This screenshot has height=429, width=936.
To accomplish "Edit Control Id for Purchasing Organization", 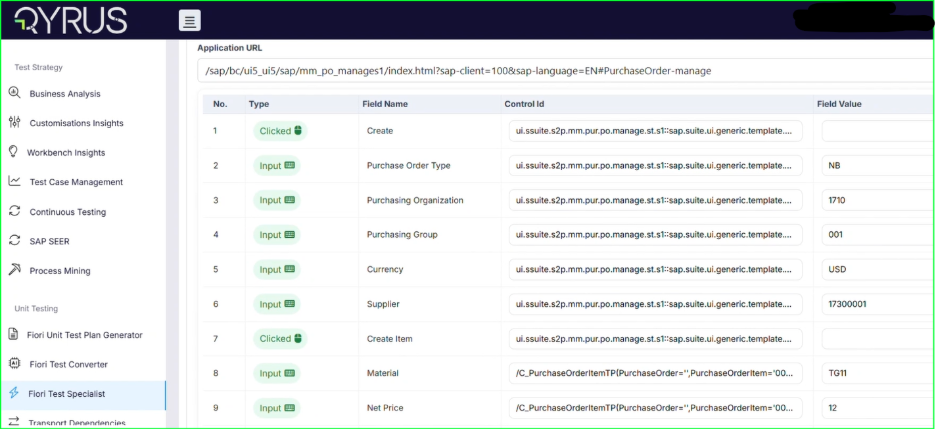I will (x=655, y=200).
